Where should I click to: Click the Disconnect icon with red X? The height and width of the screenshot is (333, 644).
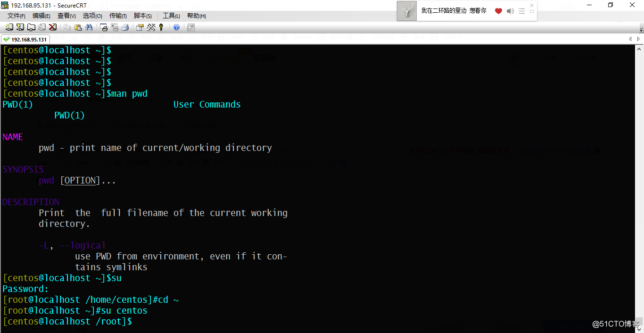click(53, 27)
